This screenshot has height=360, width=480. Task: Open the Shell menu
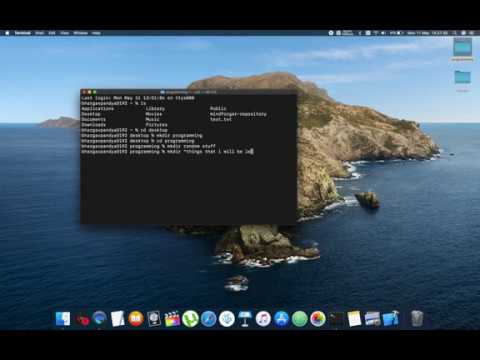(x=39, y=33)
